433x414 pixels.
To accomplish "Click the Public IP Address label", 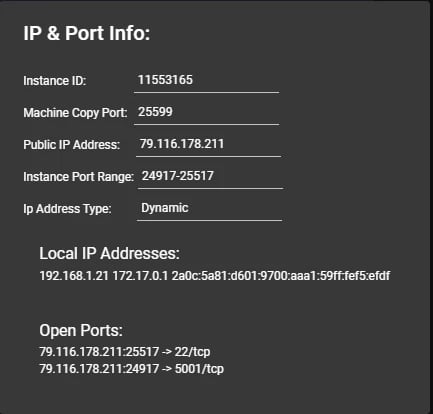I will click(71, 145).
